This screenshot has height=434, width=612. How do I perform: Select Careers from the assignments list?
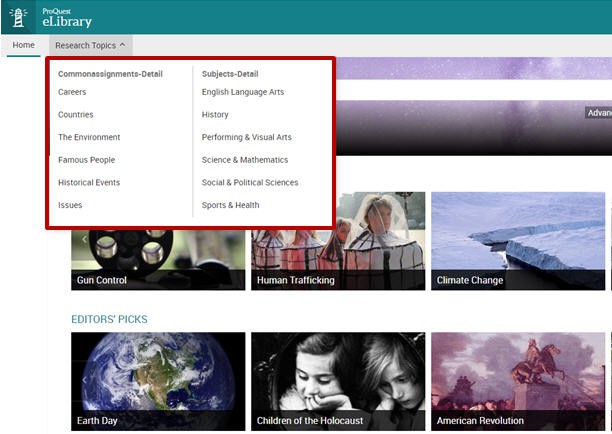[72, 92]
